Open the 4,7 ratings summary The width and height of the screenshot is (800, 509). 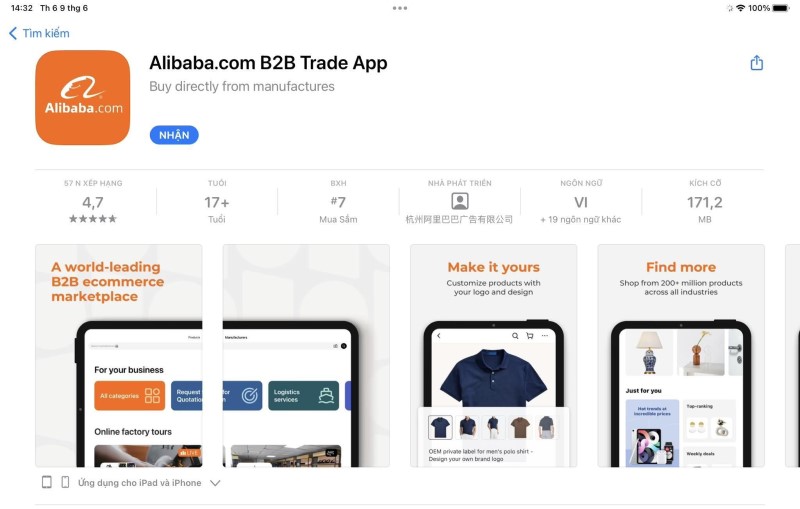(93, 202)
